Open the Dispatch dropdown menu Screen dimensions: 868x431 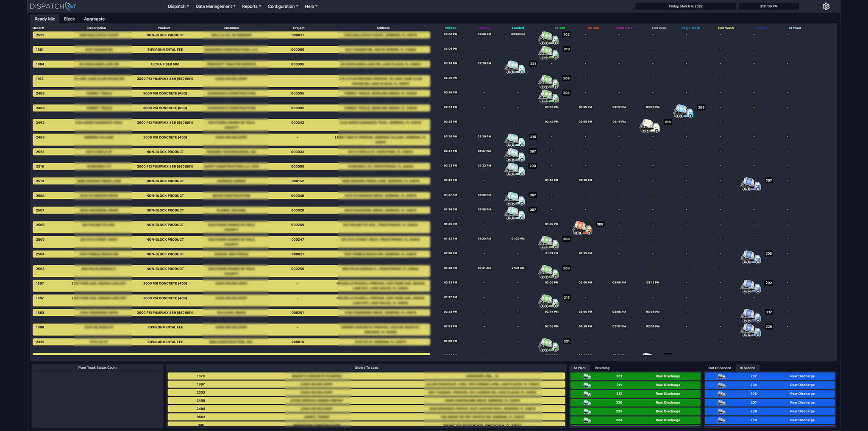[178, 6]
